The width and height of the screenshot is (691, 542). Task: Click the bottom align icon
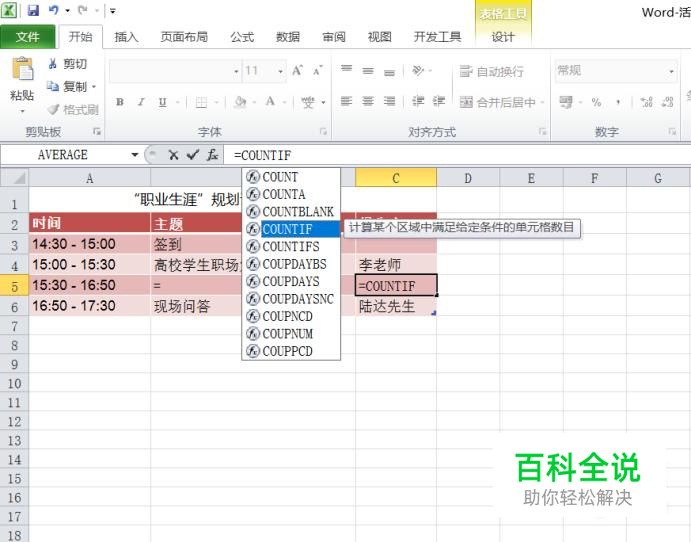click(x=390, y=71)
